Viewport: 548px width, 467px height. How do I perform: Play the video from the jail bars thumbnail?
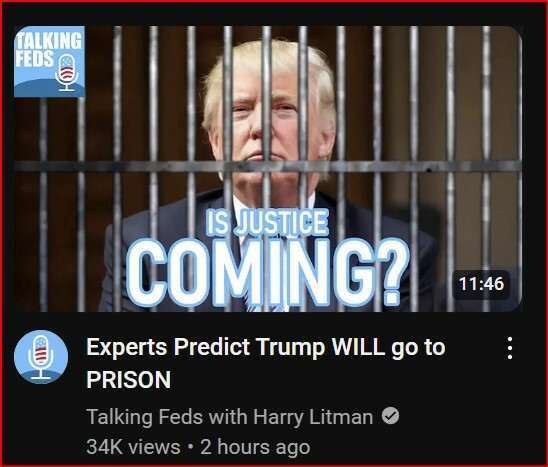point(268,169)
